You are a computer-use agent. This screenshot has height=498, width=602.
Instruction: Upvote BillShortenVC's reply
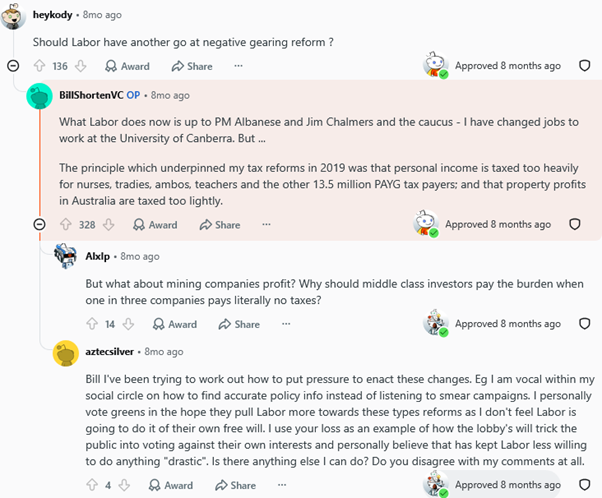click(66, 225)
